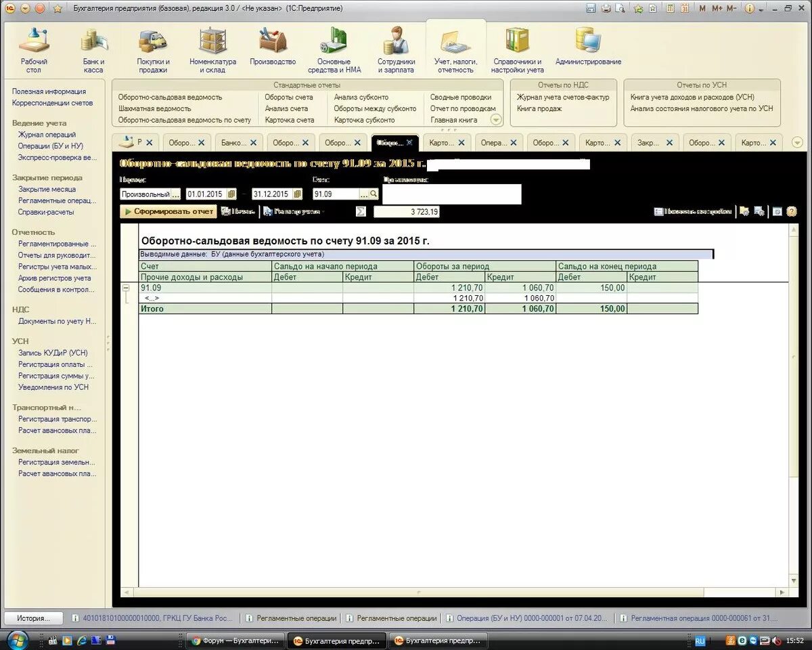Click Показать настройки button

click(693, 211)
